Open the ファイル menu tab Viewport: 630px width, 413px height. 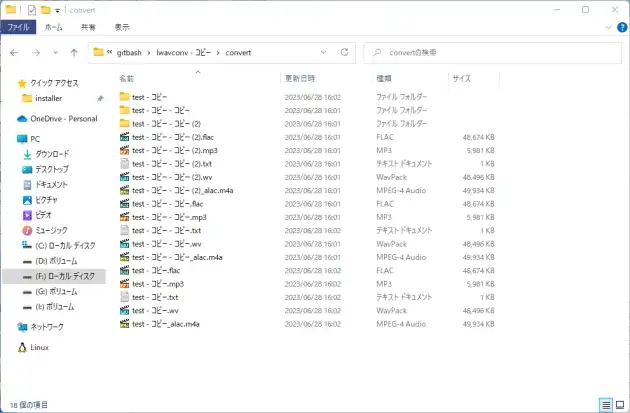click(x=18, y=28)
